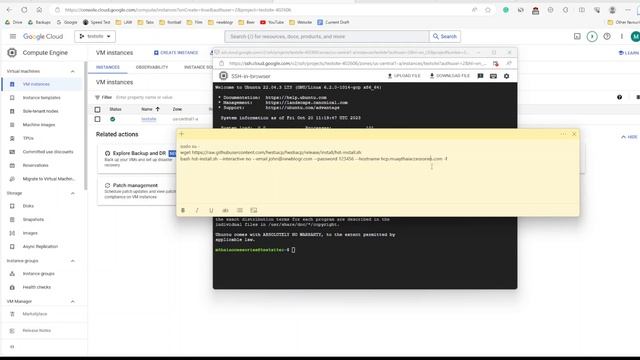The width and height of the screenshot is (640, 360).
Task: Open the Google Cloud three-dot settings menu
Action: (x=622, y=36)
